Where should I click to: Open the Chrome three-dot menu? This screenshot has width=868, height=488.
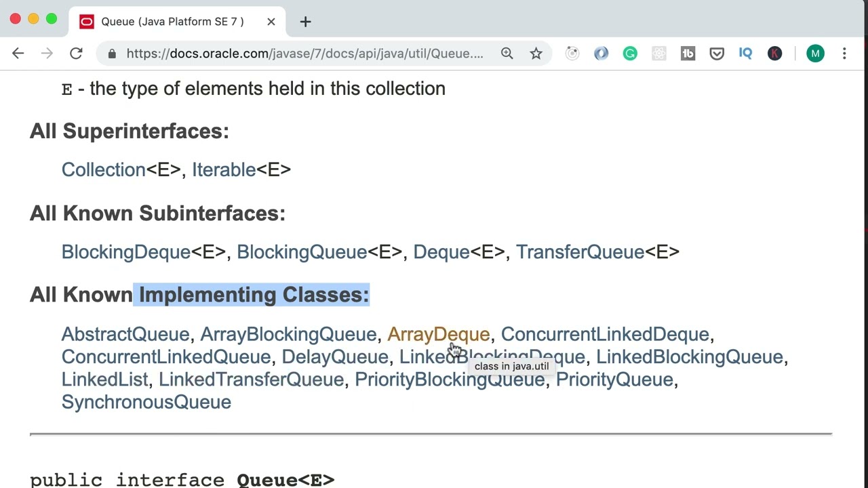pos(844,54)
